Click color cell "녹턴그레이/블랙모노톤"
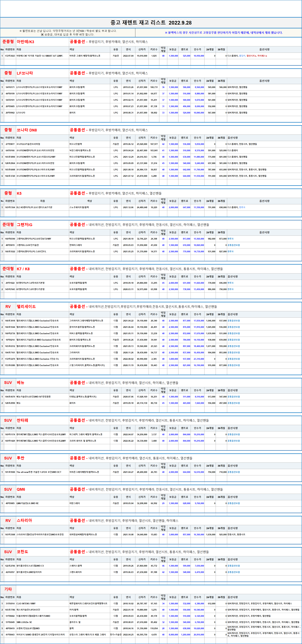 tap(80, 151)
